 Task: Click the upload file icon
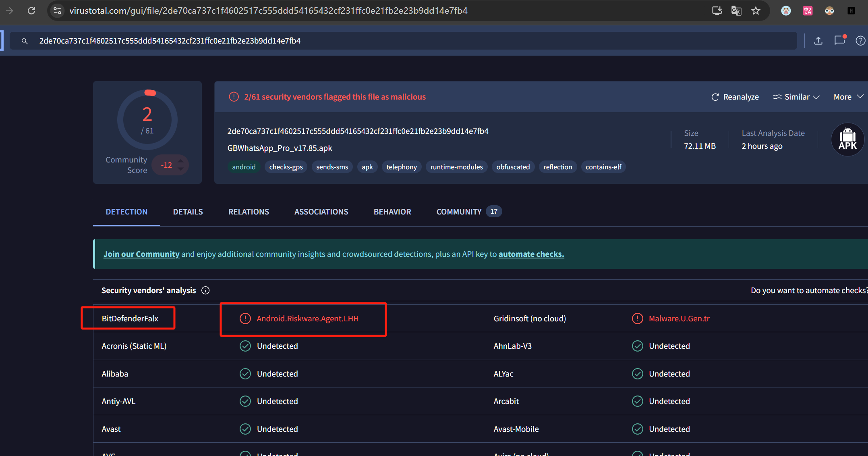click(818, 41)
